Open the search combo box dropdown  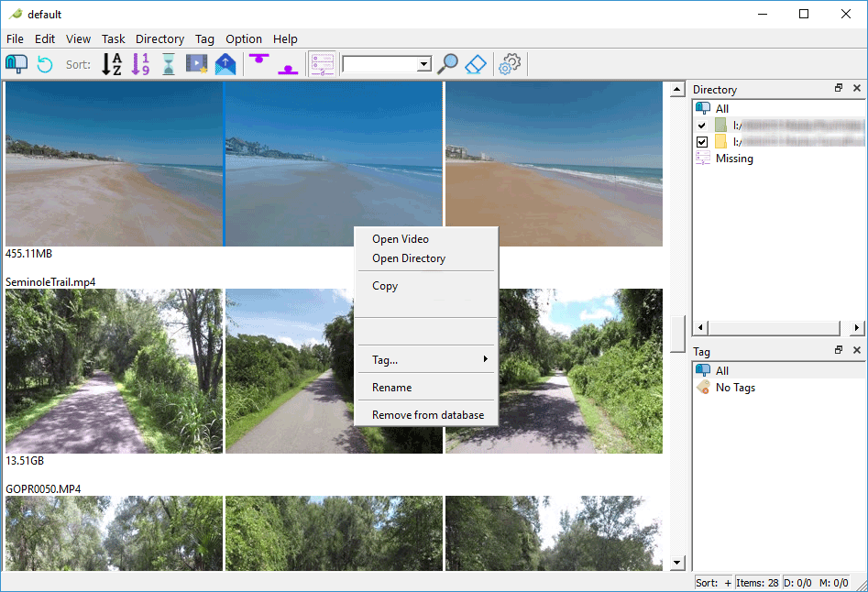(423, 64)
